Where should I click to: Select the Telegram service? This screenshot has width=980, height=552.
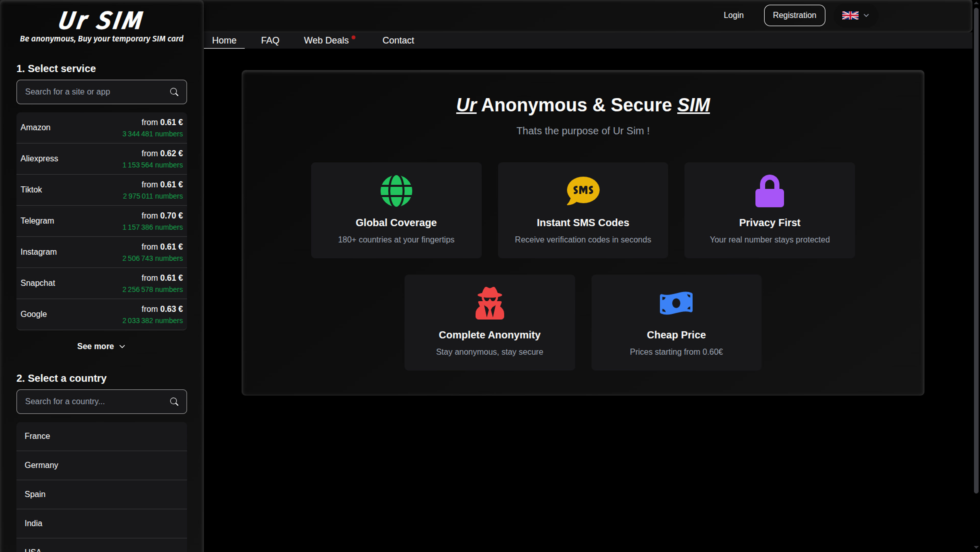102,221
